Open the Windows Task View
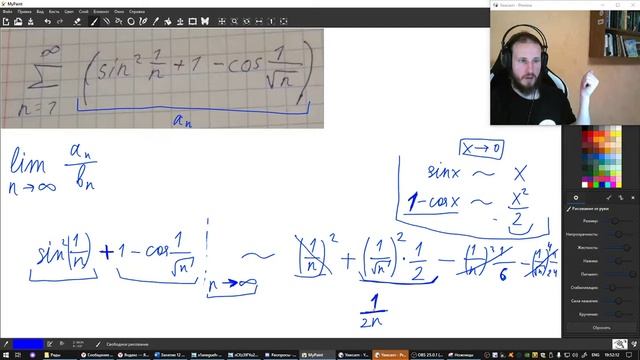Image resolution: width=640 pixels, height=360 pixels. pos(18,355)
